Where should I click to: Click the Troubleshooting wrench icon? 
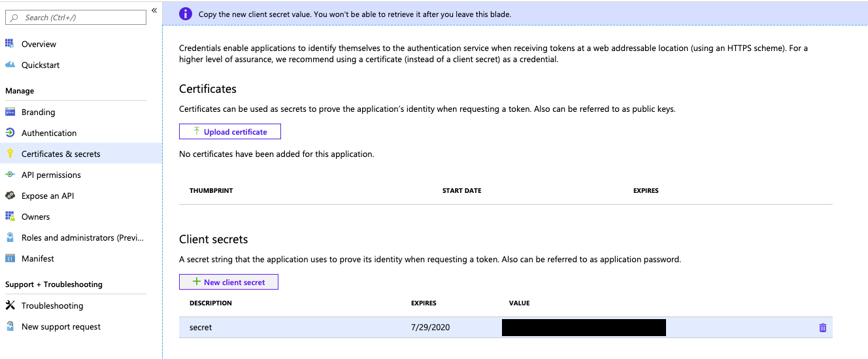10,305
